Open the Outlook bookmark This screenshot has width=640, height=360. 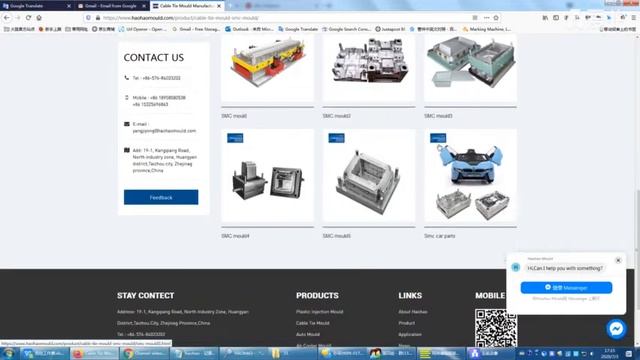249,29
